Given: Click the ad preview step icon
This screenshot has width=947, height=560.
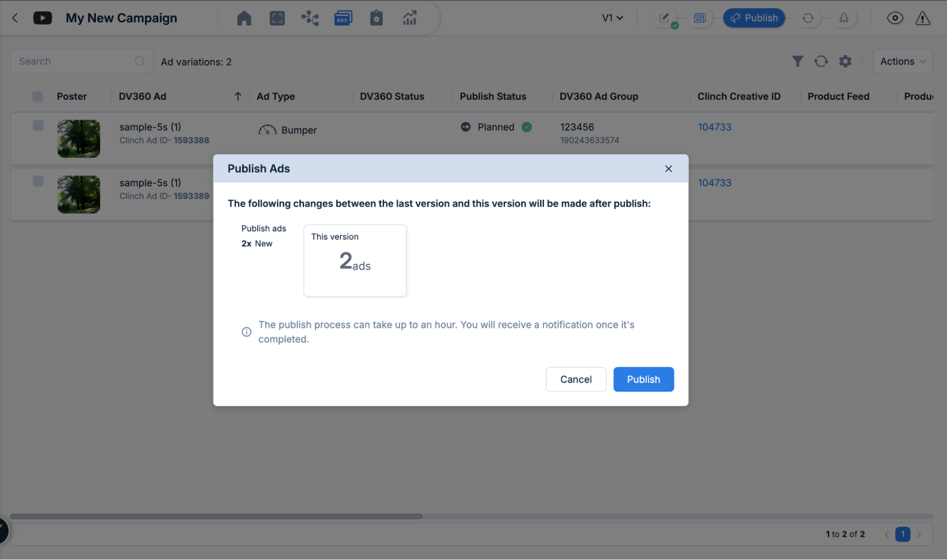Looking at the screenshot, I should [699, 18].
